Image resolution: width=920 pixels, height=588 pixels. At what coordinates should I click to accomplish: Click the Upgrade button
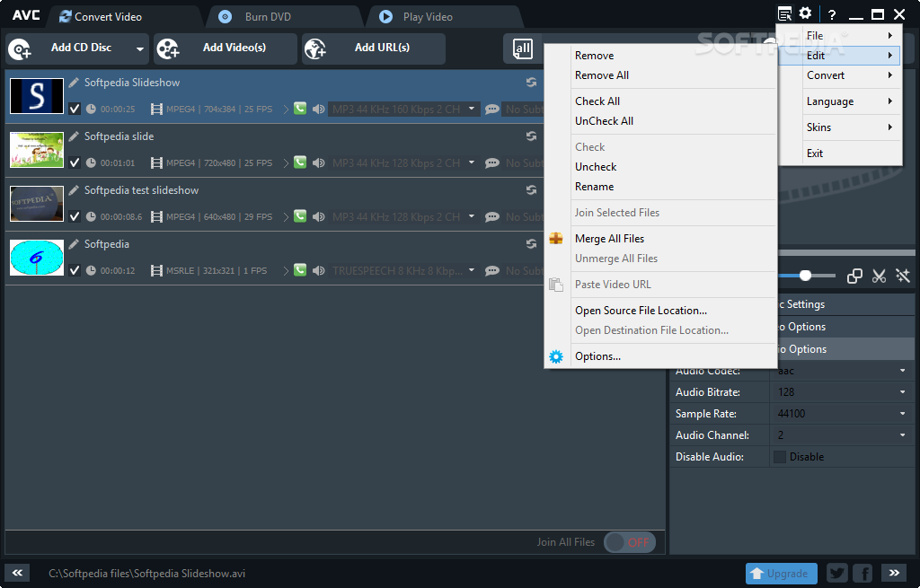(x=782, y=574)
